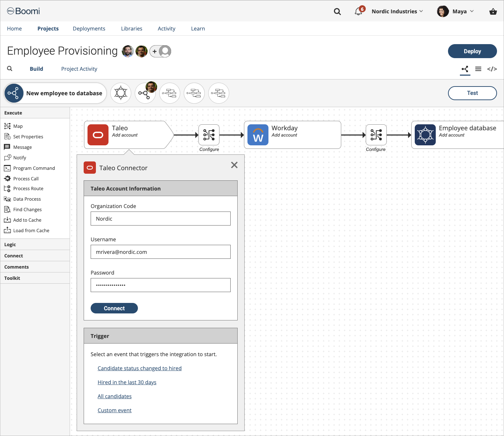Select Load from Cache shape
Image resolution: width=504 pixels, height=436 pixels.
27,230
